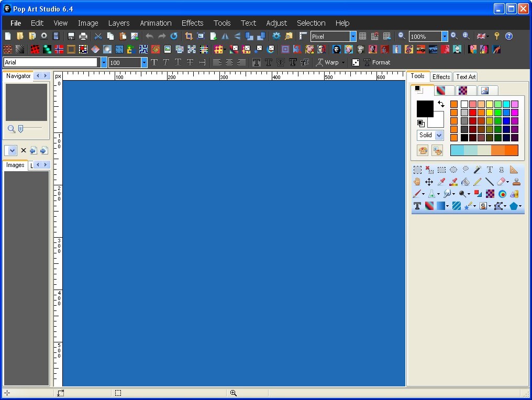
Task: Select the Hand panning tool
Action: point(417,182)
